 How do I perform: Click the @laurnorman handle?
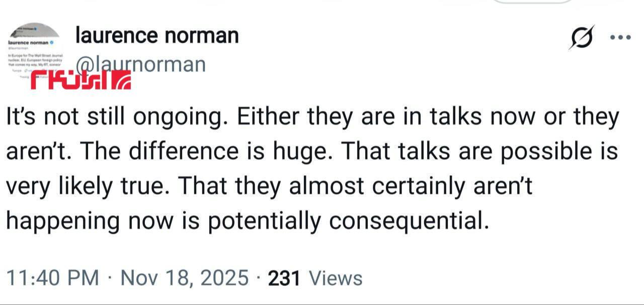coord(140,64)
